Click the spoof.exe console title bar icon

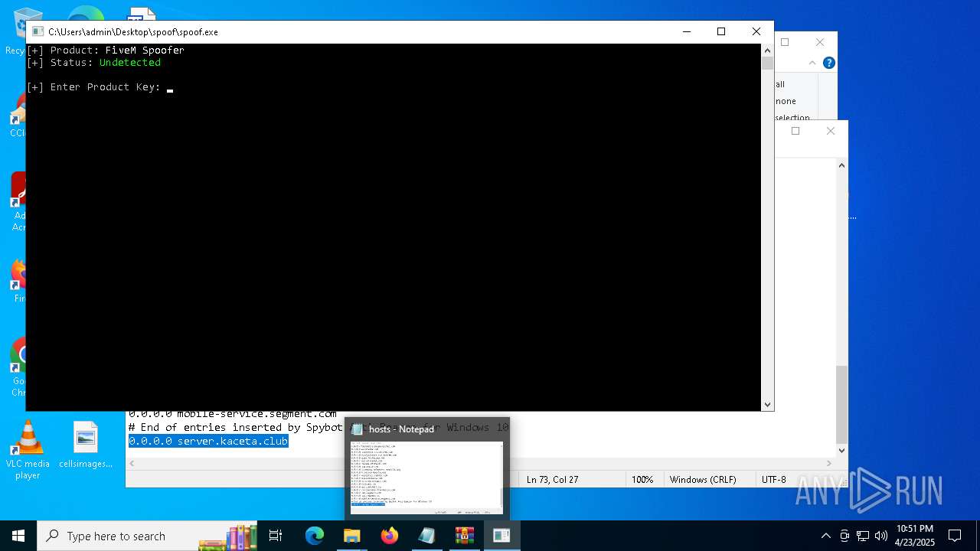(x=37, y=32)
